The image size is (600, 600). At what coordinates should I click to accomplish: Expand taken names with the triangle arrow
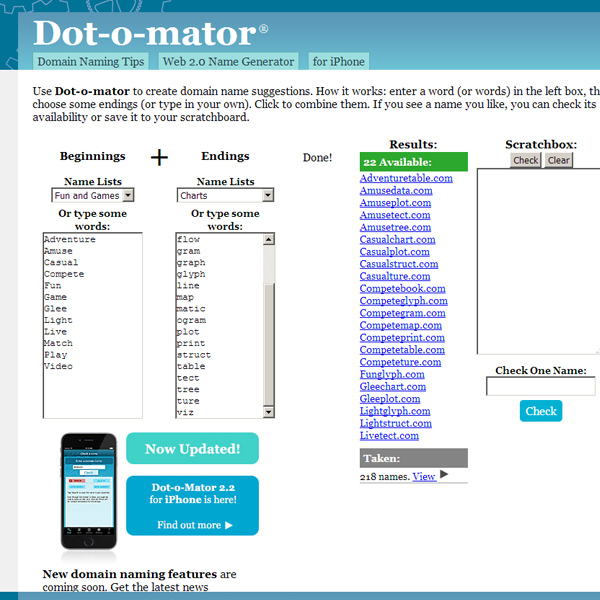pyautogui.click(x=444, y=474)
